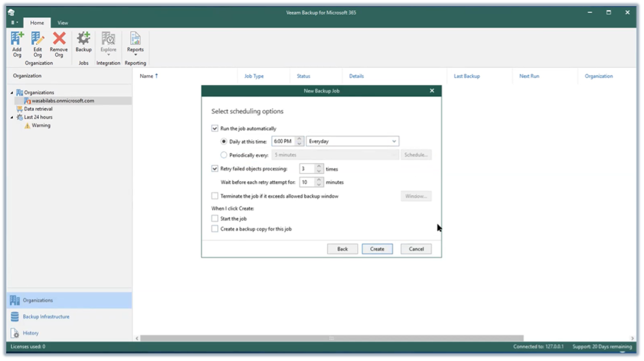The width and height of the screenshot is (644, 361).
Task: Click the Edit Org ribbon icon
Action: tap(38, 40)
